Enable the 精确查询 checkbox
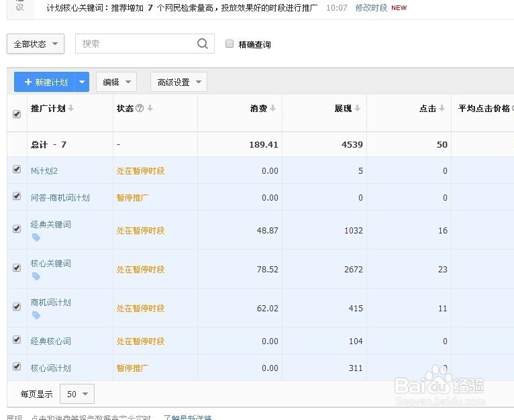Viewport: 514px width, 420px height. coord(229,44)
